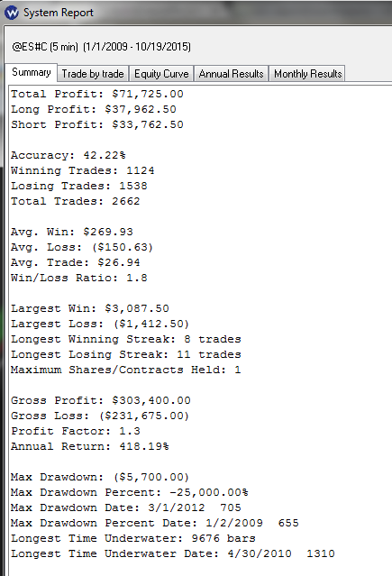Click the Win/Loss Ratio 1.8 line
392x576 pixels.
(x=79, y=278)
